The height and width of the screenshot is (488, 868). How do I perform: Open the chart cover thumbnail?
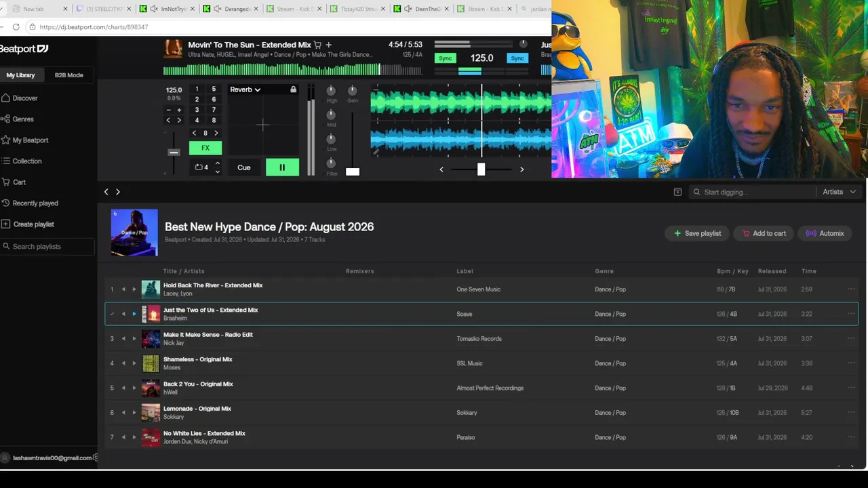134,232
